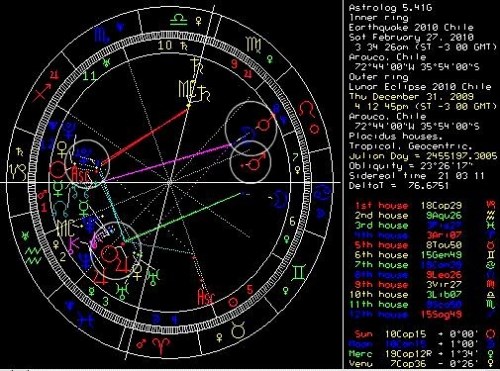Click the large red Jupiter symbol
The image size is (500, 371).
pyautogui.click(x=101, y=275)
